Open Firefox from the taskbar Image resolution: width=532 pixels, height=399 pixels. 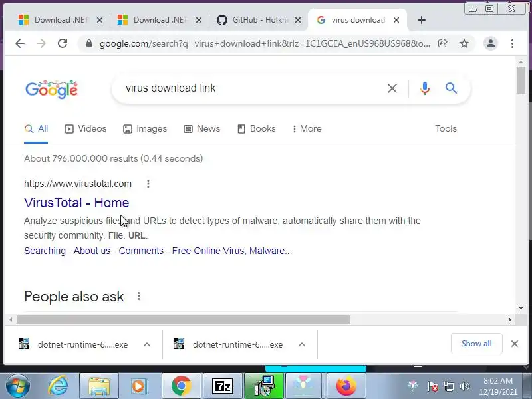point(346,386)
